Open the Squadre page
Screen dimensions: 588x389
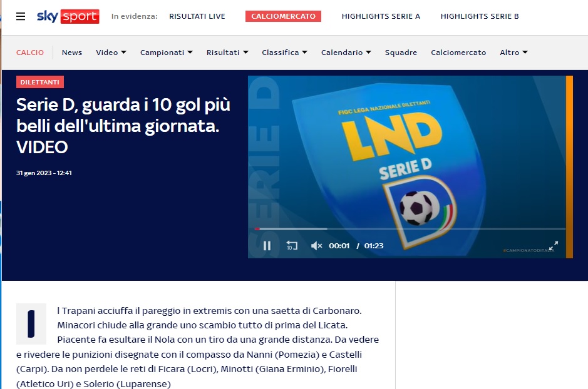[x=401, y=53]
